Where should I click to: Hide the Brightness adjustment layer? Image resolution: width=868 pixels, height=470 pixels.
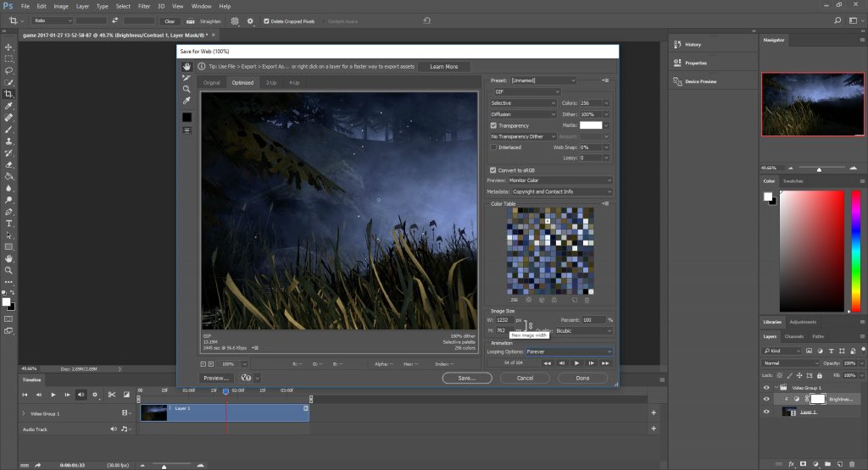[x=766, y=399]
